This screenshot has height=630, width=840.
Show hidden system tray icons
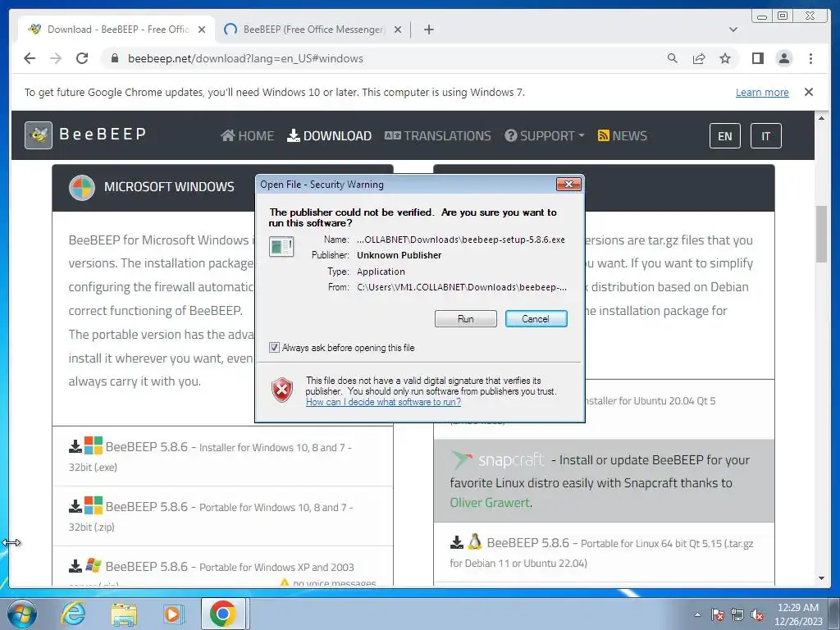(x=697, y=614)
